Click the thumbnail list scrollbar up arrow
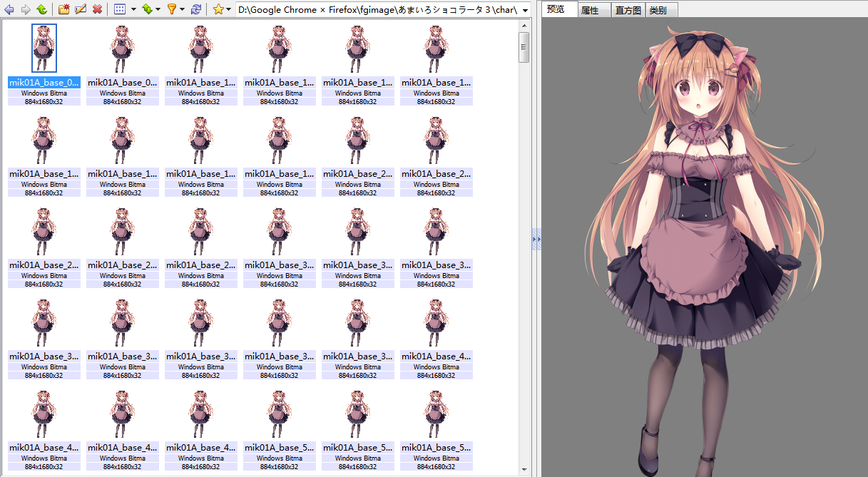This screenshot has height=477, width=868. click(x=524, y=24)
